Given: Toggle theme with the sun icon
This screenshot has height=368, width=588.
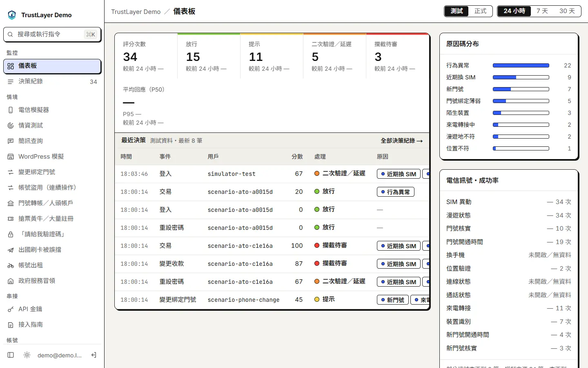Looking at the screenshot, I should (27, 355).
